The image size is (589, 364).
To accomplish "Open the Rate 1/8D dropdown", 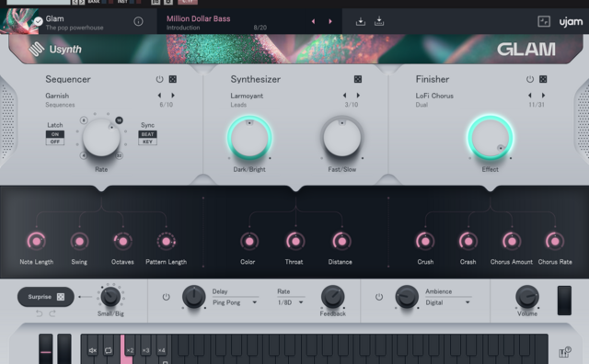I will coord(291,302).
